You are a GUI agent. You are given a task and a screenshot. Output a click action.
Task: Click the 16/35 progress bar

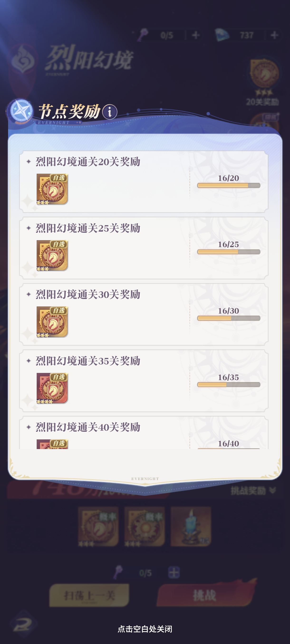[x=229, y=384]
